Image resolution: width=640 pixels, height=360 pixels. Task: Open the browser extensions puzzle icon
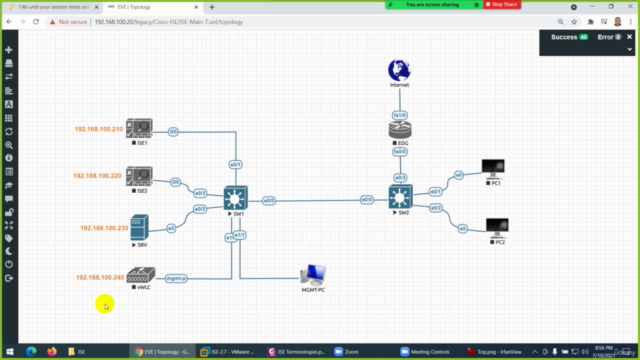click(590, 22)
